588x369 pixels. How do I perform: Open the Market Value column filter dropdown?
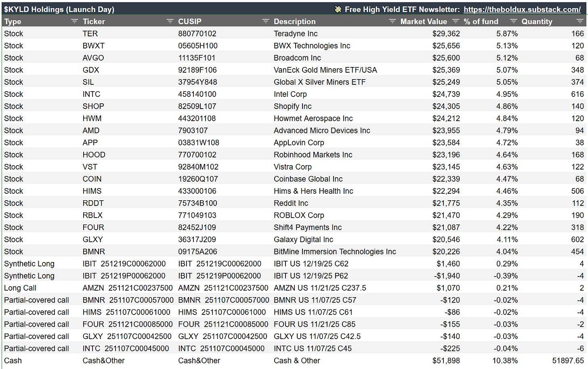tap(456, 21)
